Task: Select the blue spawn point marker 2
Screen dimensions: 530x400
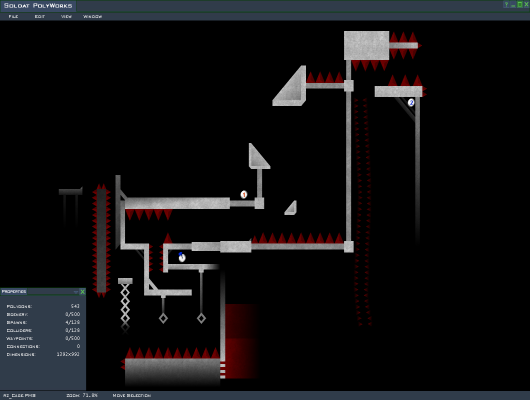Action: click(411, 102)
